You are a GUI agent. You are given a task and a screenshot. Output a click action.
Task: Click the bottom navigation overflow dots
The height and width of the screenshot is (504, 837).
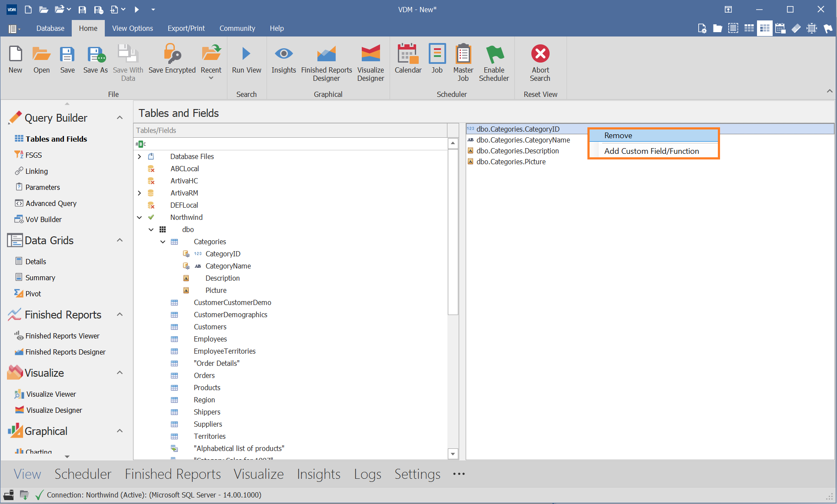click(x=459, y=474)
